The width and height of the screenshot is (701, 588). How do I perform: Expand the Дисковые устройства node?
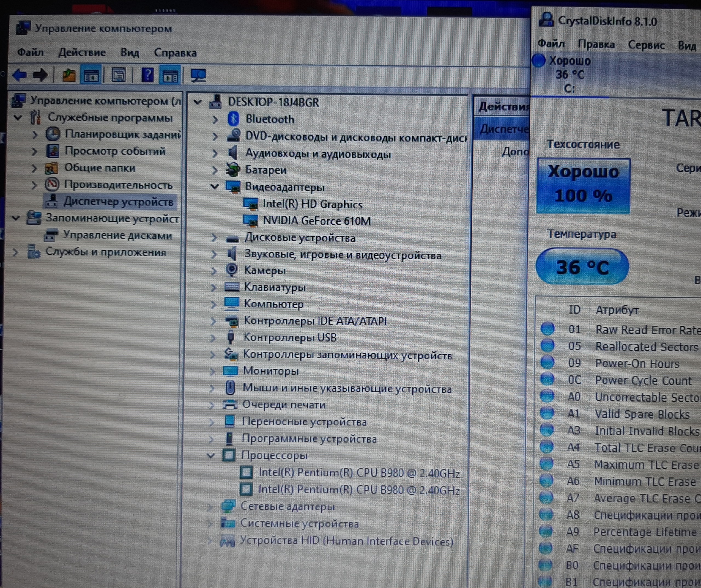[x=214, y=238]
